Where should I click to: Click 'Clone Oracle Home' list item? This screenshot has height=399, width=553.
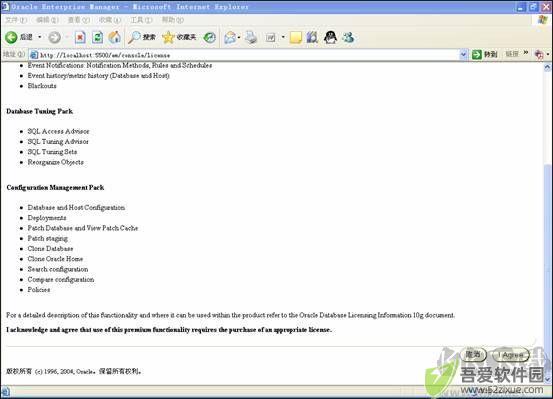(55, 259)
